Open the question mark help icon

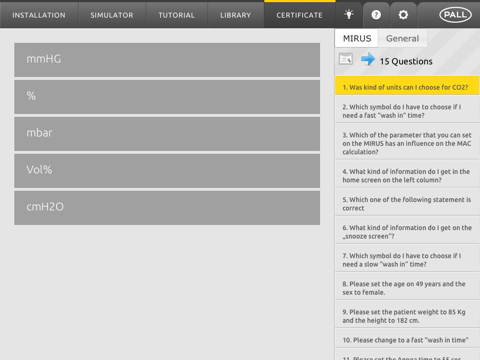376,15
